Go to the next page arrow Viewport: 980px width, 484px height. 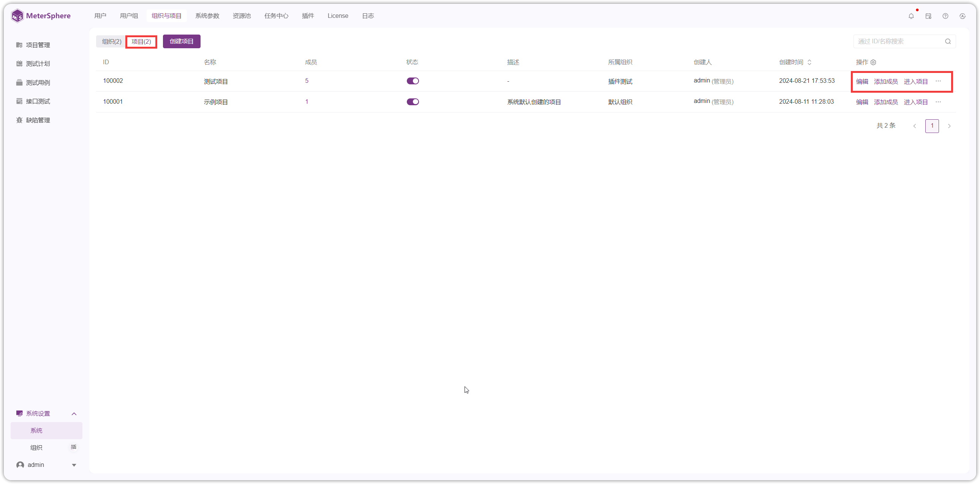click(x=949, y=126)
